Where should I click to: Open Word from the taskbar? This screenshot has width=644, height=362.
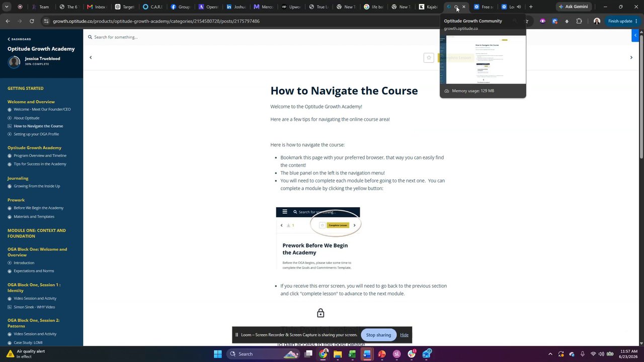(x=367, y=354)
